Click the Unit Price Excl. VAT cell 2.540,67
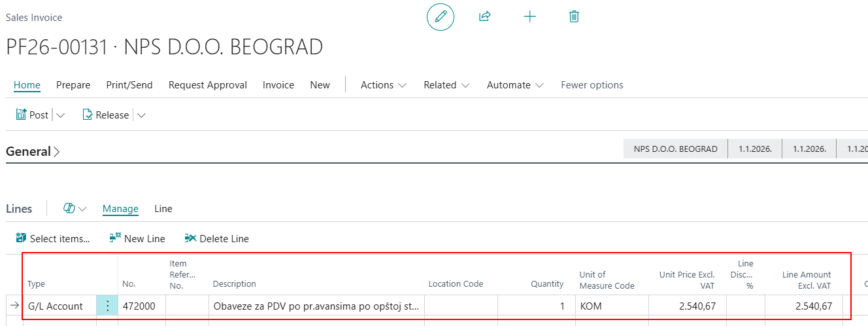This screenshot has width=868, height=326. (688, 306)
